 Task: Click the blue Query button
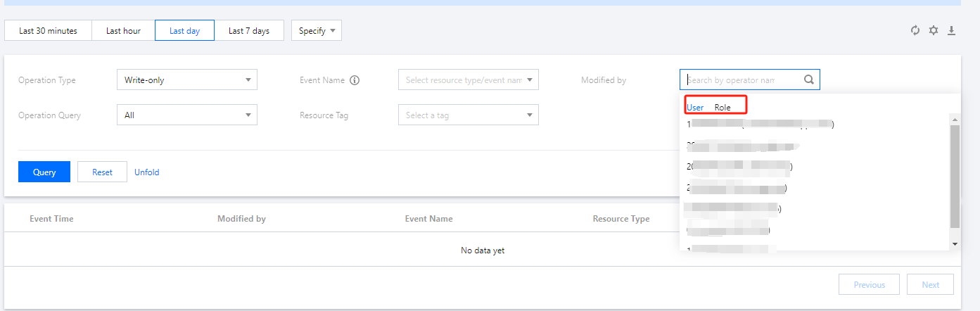pos(44,172)
